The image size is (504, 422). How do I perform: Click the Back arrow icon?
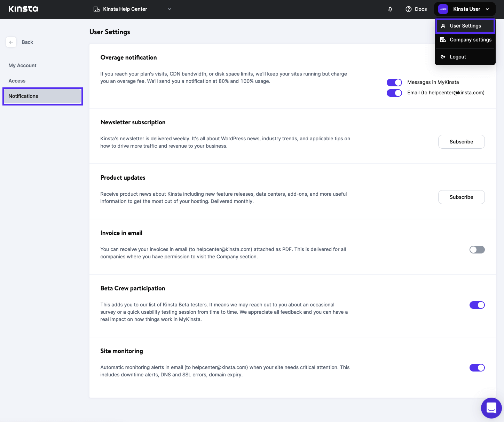(11, 42)
